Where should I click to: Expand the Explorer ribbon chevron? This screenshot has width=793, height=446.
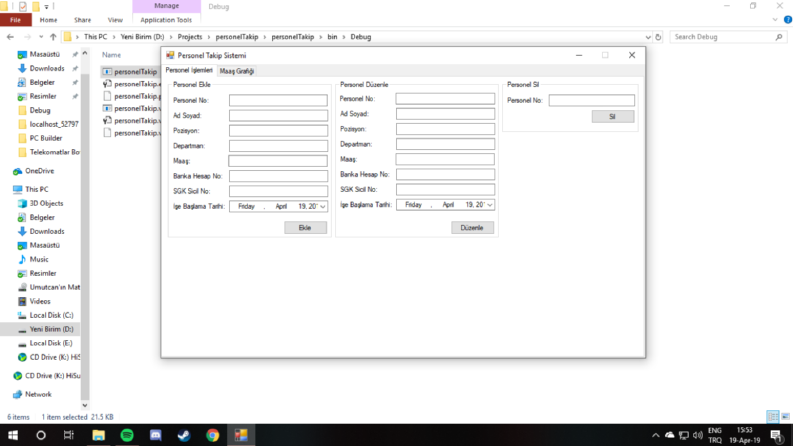[775, 20]
